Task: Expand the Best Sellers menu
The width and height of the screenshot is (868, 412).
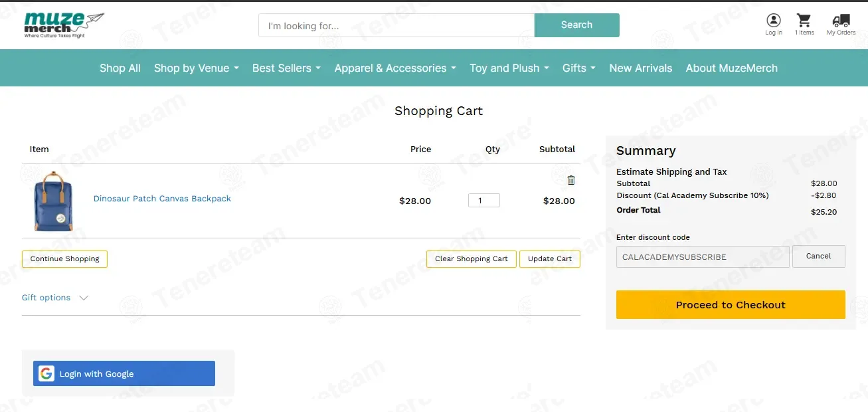Action: coord(286,68)
